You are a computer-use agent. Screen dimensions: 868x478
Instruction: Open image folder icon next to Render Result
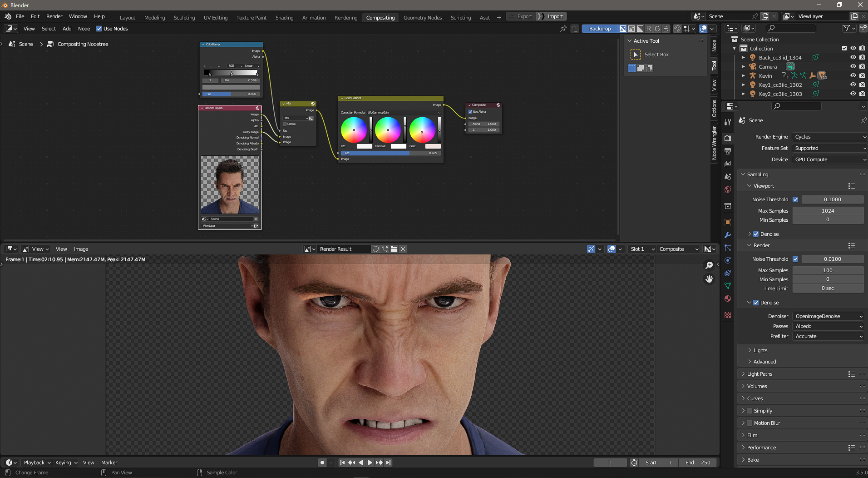[394, 249]
